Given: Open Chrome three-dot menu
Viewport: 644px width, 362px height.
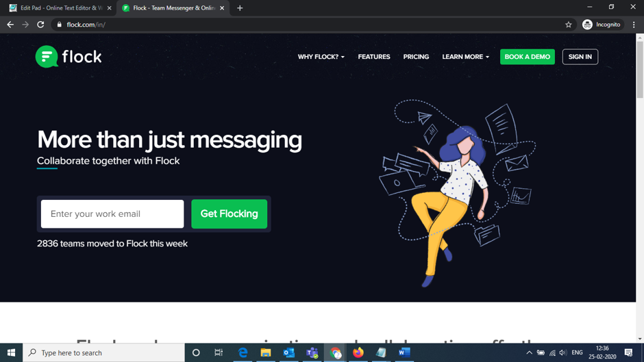Looking at the screenshot, I should [634, 25].
